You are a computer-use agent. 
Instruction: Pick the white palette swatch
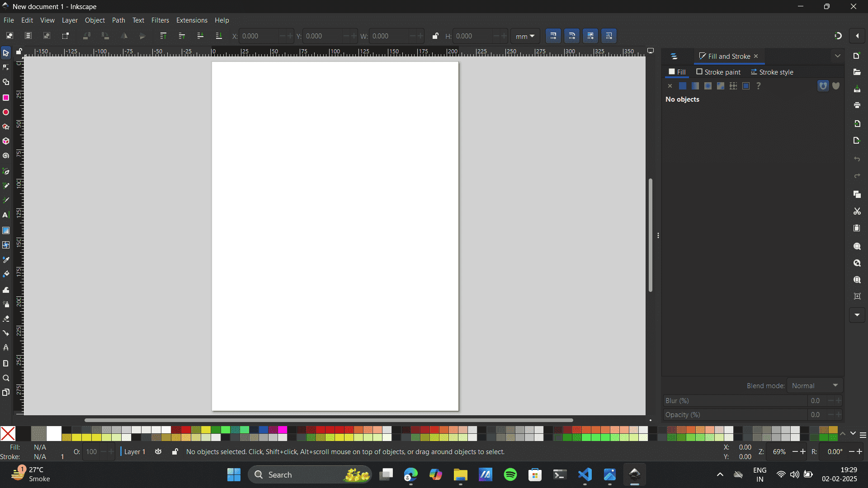pyautogui.click(x=54, y=433)
